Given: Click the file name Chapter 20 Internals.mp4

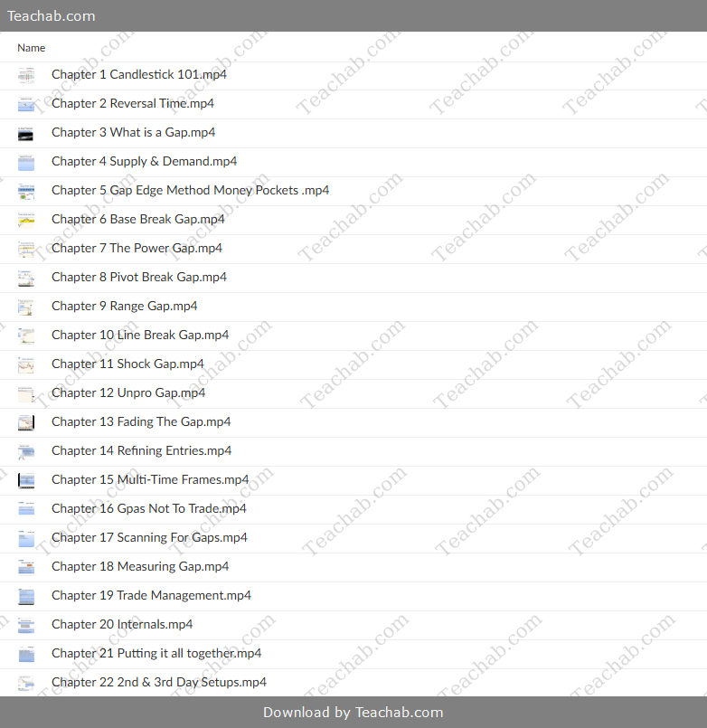Looking at the screenshot, I should tap(122, 624).
